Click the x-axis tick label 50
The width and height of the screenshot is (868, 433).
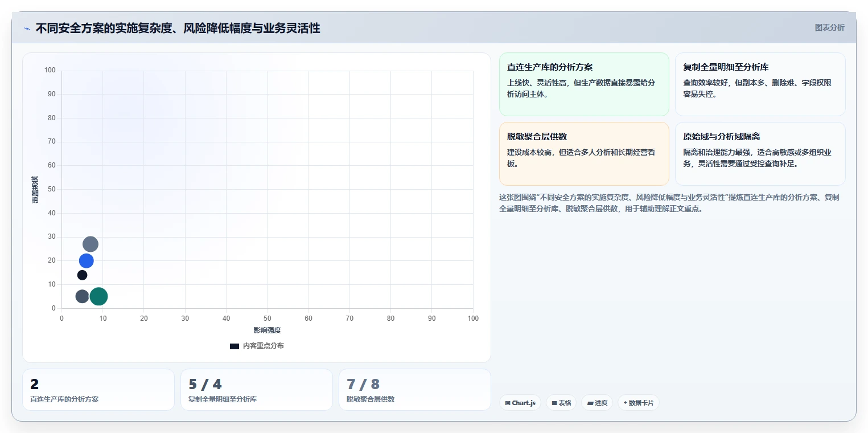tap(268, 318)
